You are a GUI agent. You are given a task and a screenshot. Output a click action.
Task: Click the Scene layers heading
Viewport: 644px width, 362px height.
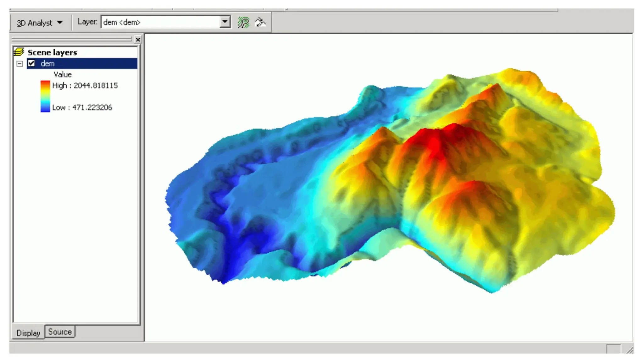click(x=52, y=52)
